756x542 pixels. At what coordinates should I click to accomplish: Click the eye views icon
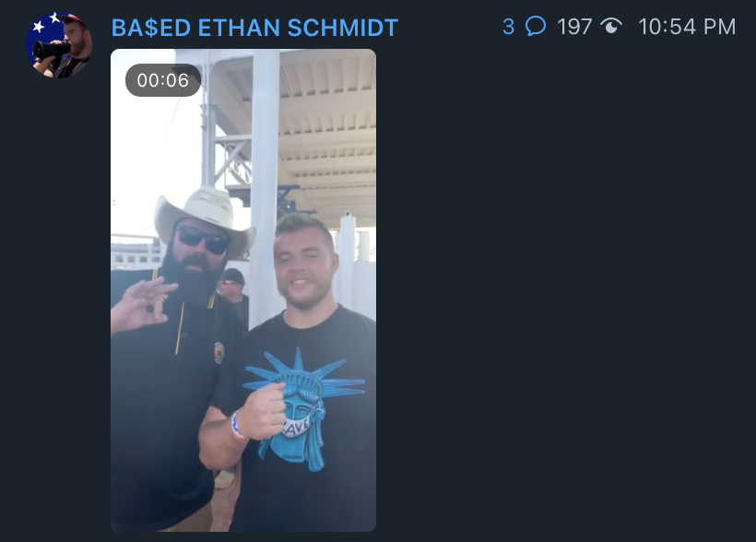coord(611,26)
